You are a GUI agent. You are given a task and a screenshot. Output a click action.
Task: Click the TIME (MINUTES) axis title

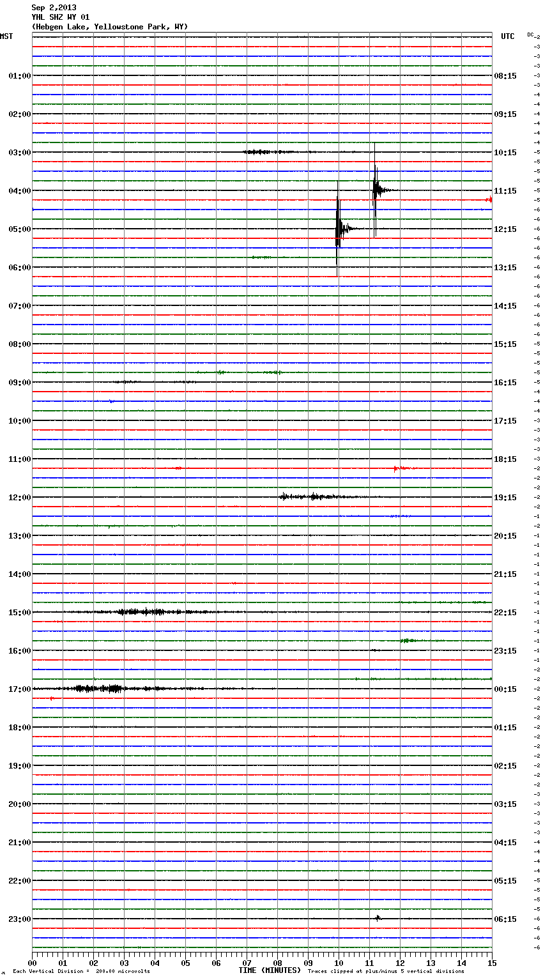pos(270,970)
